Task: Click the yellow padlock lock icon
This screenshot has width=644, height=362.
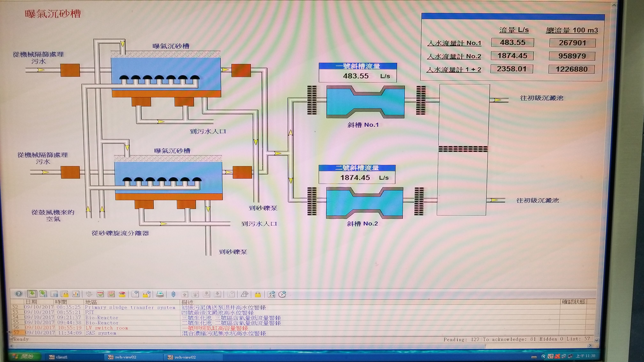Action: point(258,294)
